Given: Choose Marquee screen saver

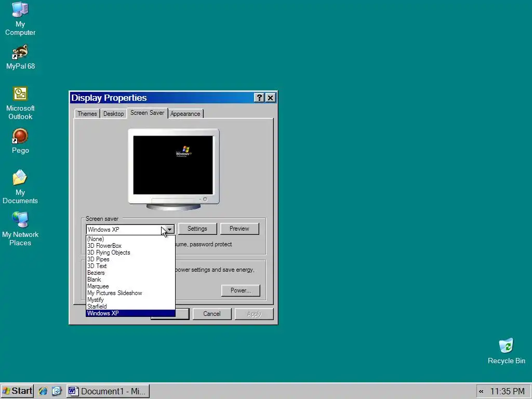Looking at the screenshot, I should pos(130,286).
